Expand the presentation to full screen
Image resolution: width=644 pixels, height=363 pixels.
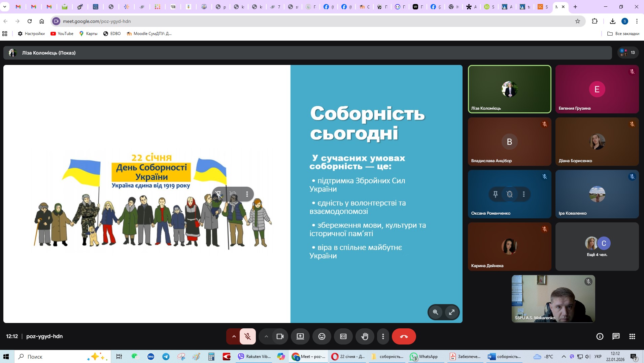tap(451, 312)
